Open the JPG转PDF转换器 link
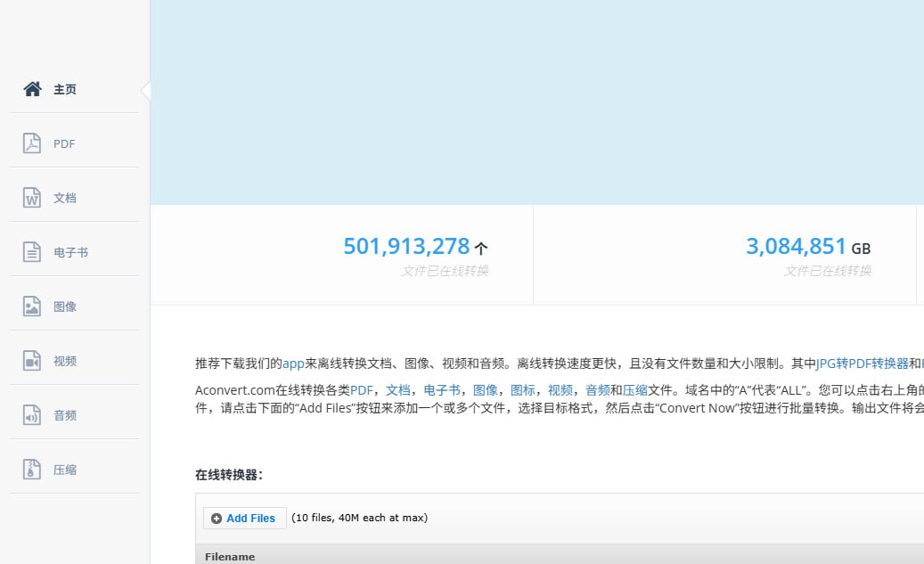The image size is (924, 564). pos(862,364)
